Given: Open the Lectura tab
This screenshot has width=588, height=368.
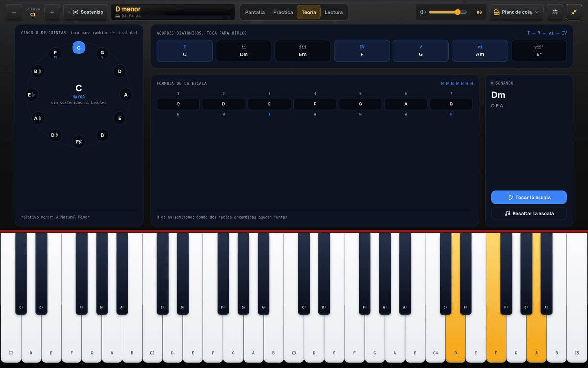Looking at the screenshot, I should coord(334,12).
